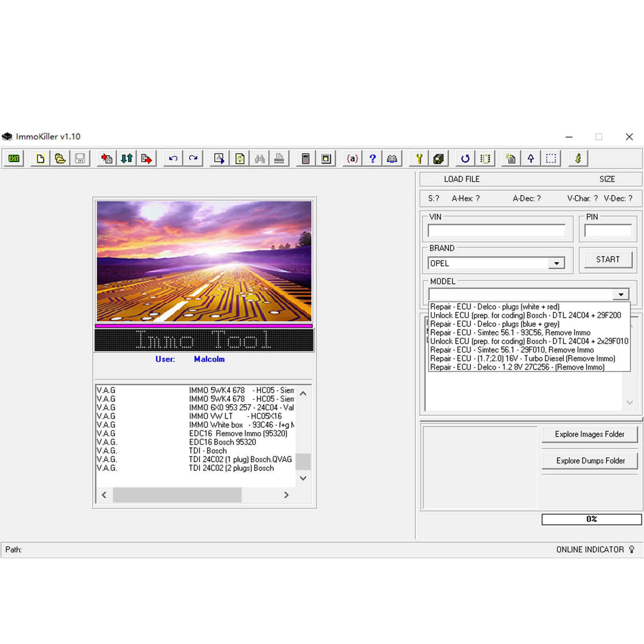Open the search binoculars icon
The height and width of the screenshot is (644, 644).
click(x=259, y=158)
